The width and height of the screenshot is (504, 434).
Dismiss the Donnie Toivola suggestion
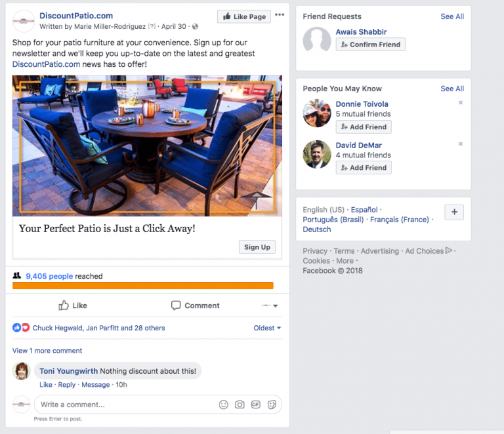coord(460,103)
